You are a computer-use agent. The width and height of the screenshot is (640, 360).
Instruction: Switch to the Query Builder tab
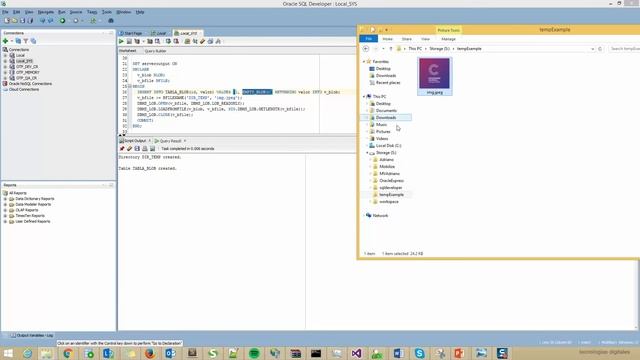[x=155, y=51]
